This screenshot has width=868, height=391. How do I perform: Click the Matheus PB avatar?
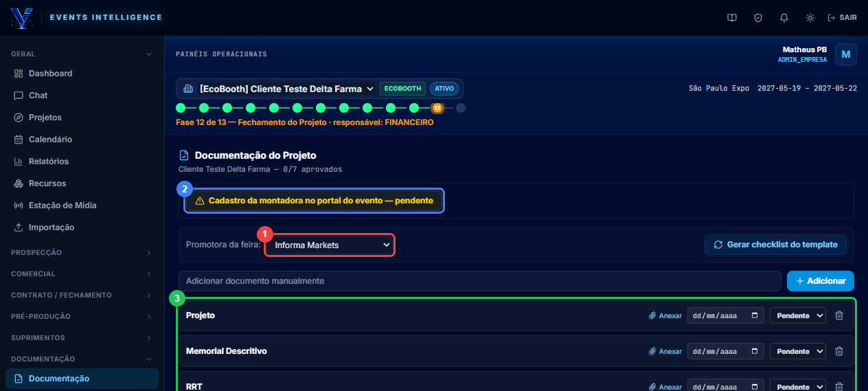846,54
